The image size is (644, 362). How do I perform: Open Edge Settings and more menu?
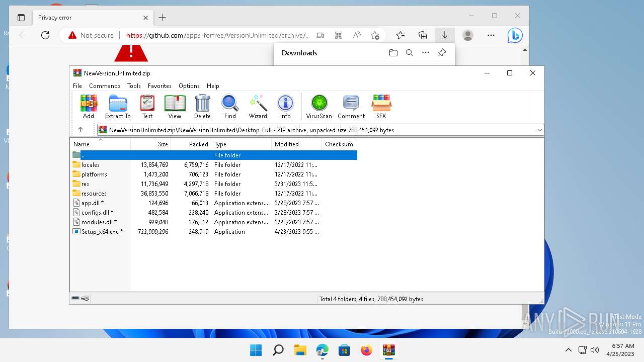[x=491, y=35]
